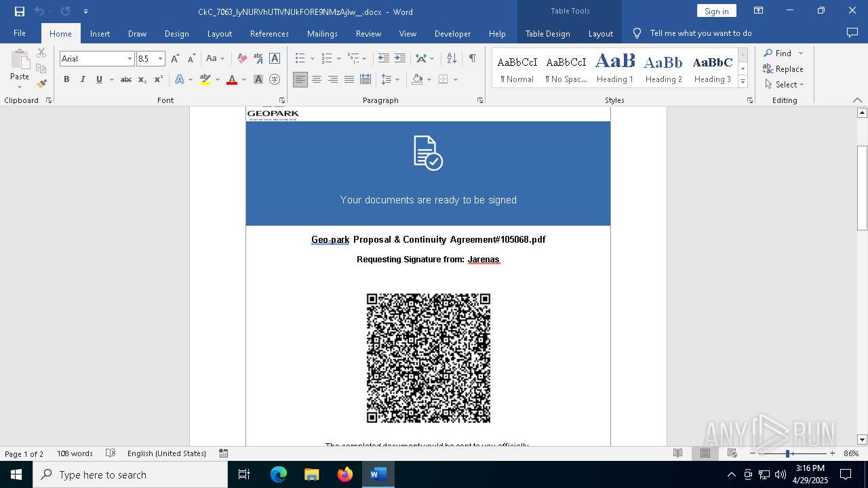Open the font size dropdown

pos(160,59)
